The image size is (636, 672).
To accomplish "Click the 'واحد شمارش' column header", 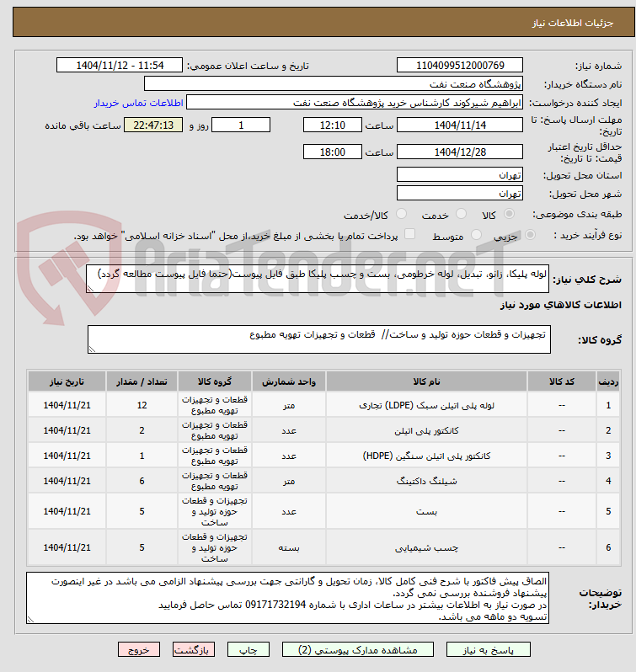I will 289,381.
